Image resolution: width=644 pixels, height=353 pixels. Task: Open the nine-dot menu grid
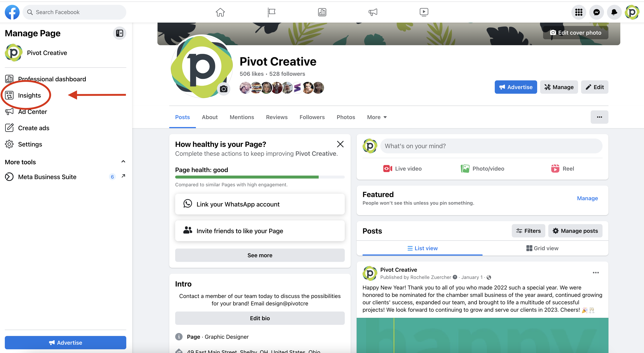(x=578, y=12)
